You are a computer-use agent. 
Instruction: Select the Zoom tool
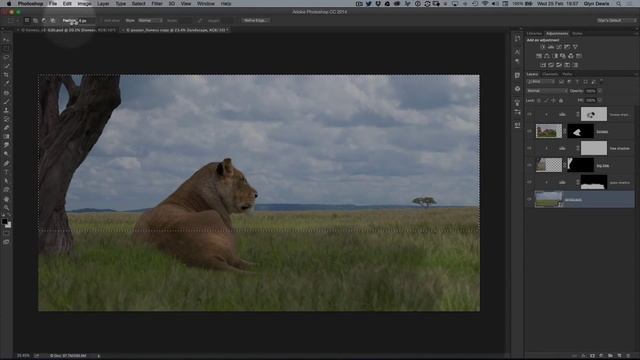[x=6, y=208]
